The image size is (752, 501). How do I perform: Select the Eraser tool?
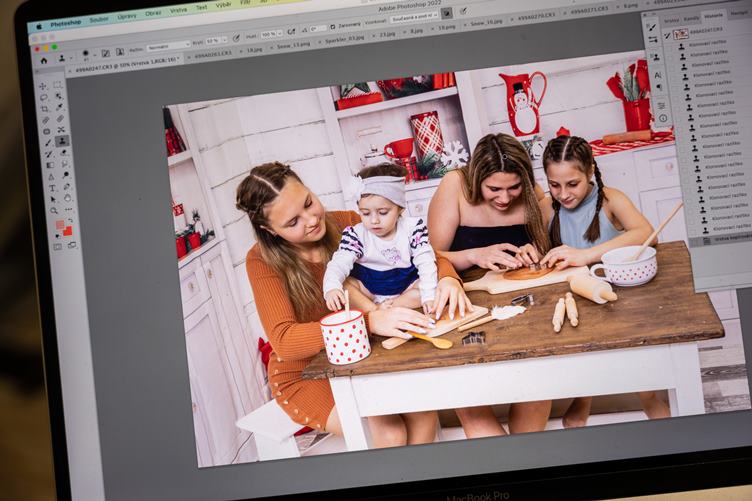pos(64,152)
